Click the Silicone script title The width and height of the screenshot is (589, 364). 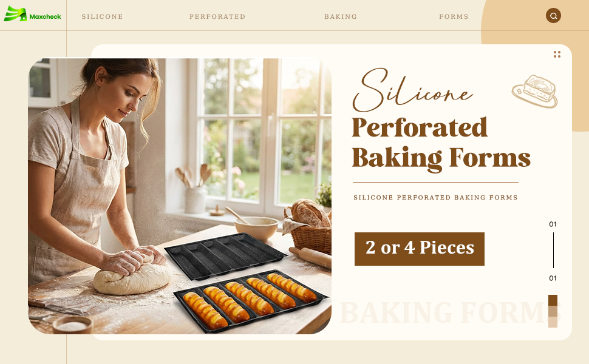(x=412, y=89)
